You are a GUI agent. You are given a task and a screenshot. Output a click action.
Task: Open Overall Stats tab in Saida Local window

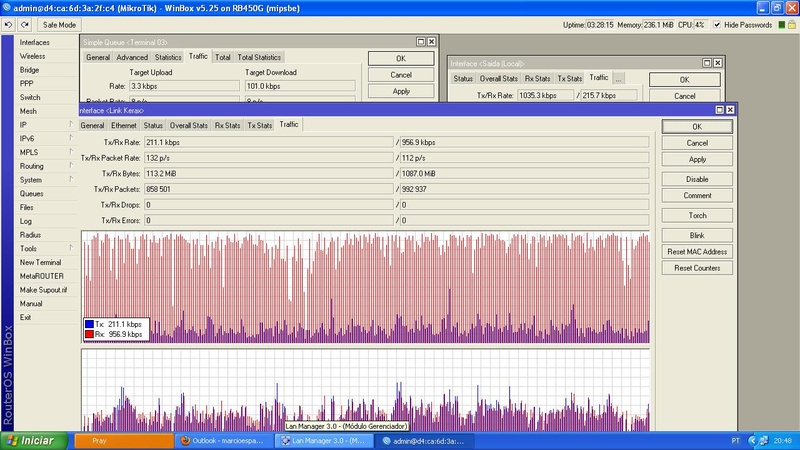498,79
